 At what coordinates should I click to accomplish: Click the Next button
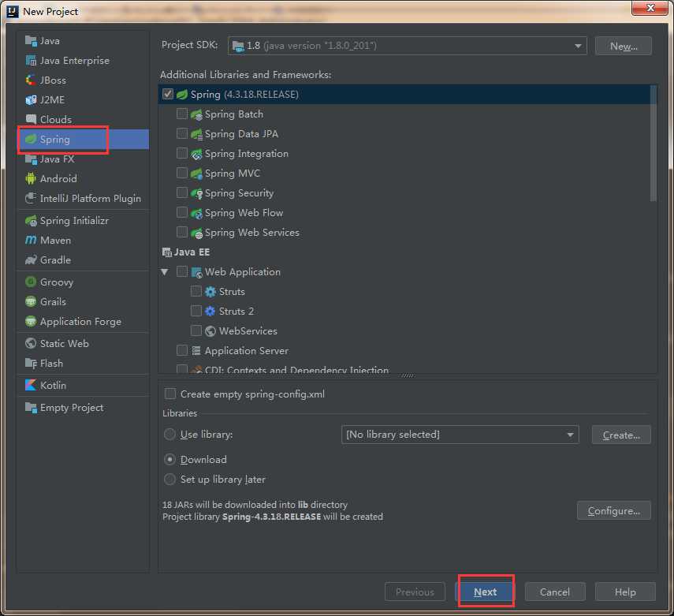pyautogui.click(x=486, y=592)
